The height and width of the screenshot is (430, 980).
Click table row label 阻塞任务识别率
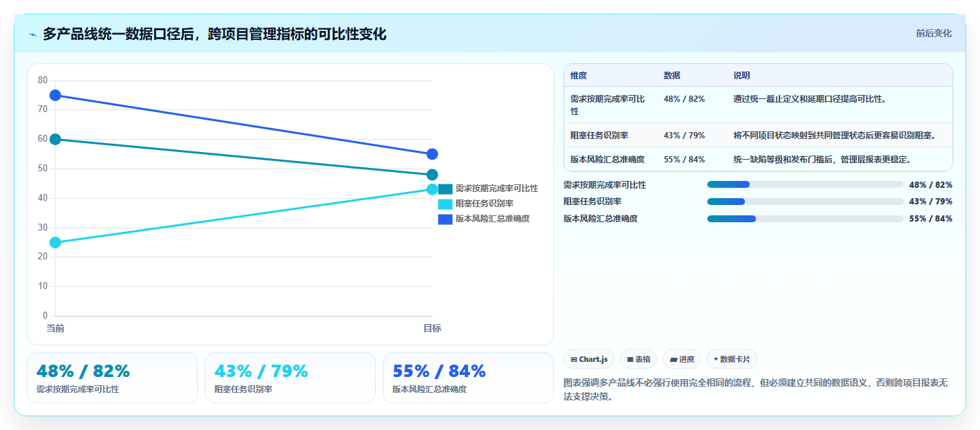(x=599, y=136)
